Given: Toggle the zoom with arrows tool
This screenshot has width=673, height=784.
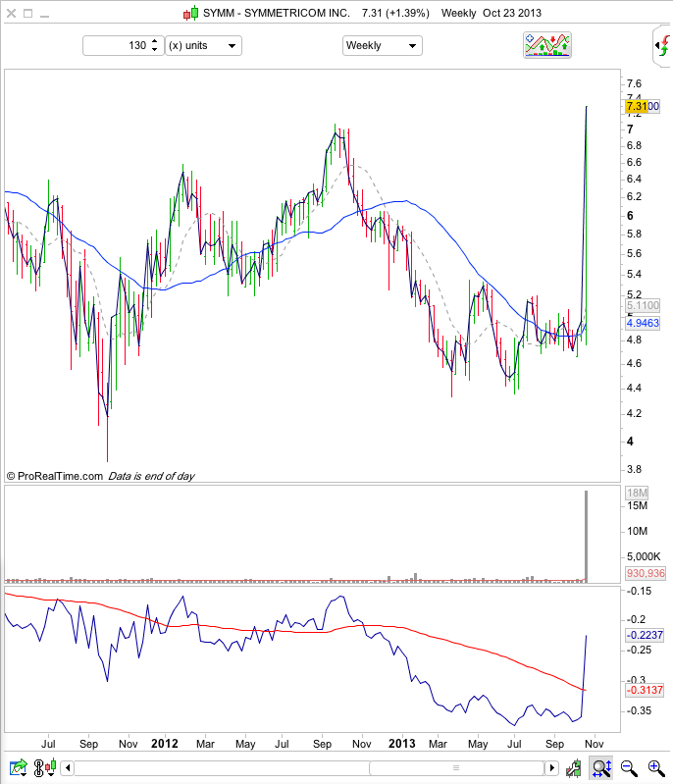Looking at the screenshot, I should click(601, 768).
